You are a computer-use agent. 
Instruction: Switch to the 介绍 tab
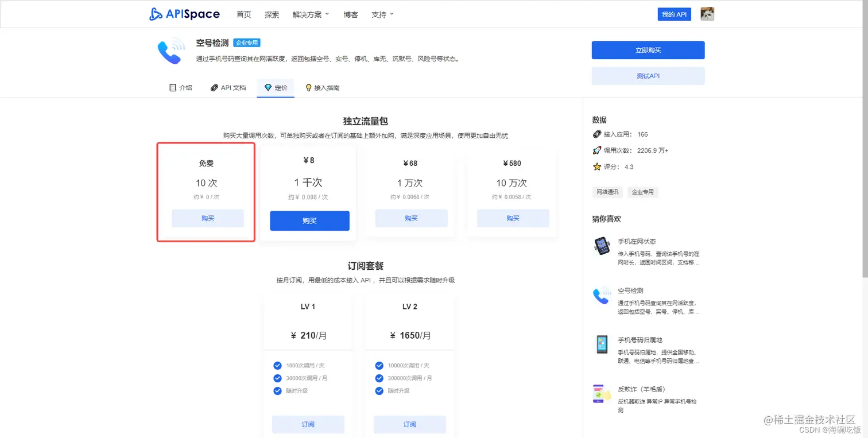coord(181,87)
